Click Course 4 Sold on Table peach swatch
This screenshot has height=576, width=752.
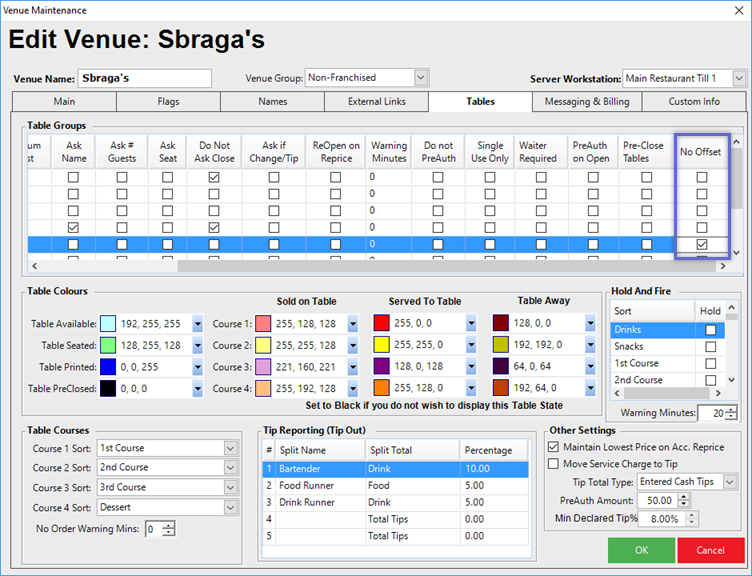click(x=263, y=389)
